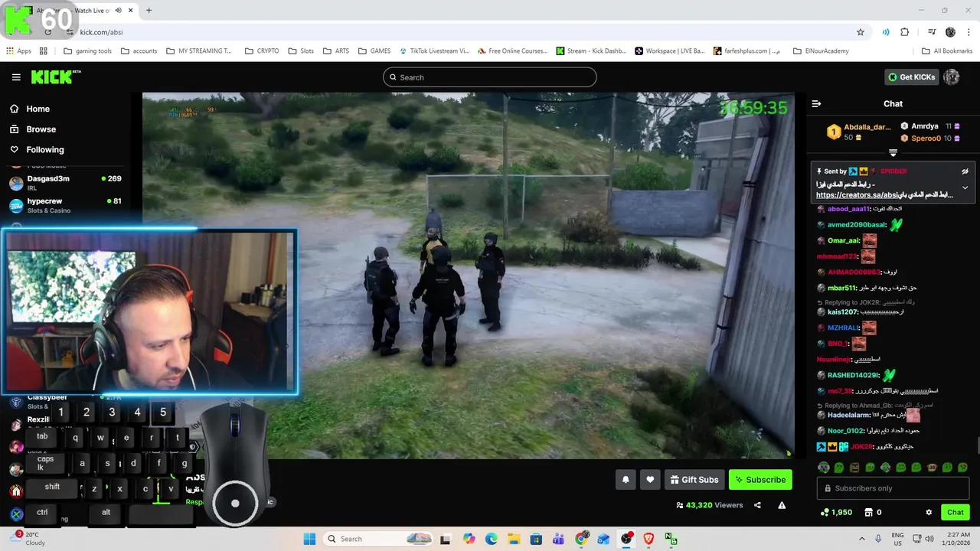
Task: View site information icon in address bar
Action: point(70,32)
